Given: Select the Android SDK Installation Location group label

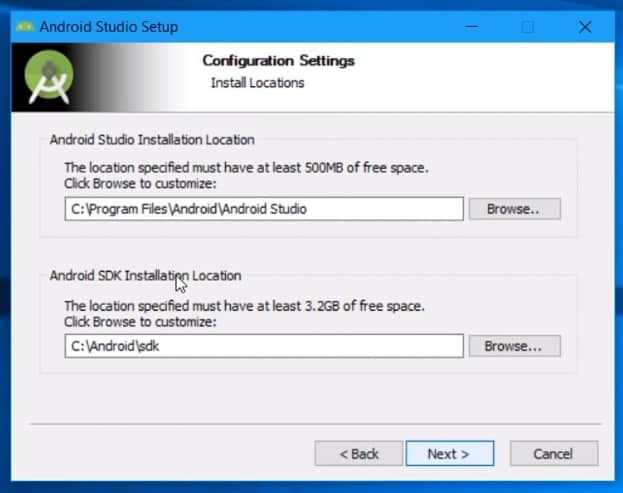Looking at the screenshot, I should pyautogui.click(x=145, y=275).
